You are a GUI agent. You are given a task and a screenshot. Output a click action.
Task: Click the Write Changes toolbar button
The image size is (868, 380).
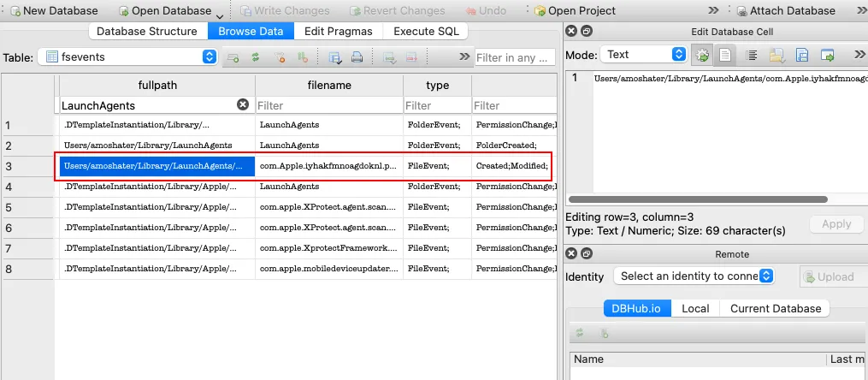(x=286, y=10)
